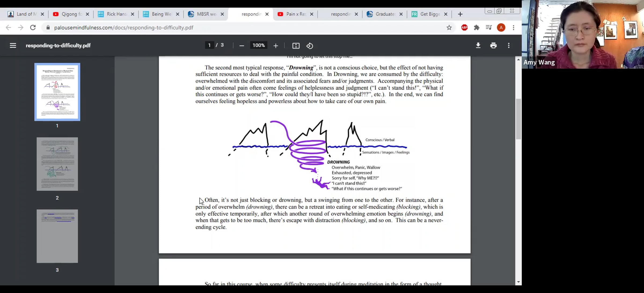This screenshot has height=293, width=644.
Task: Toggle the PDF sidebar hamburger menu
Action: tap(13, 46)
